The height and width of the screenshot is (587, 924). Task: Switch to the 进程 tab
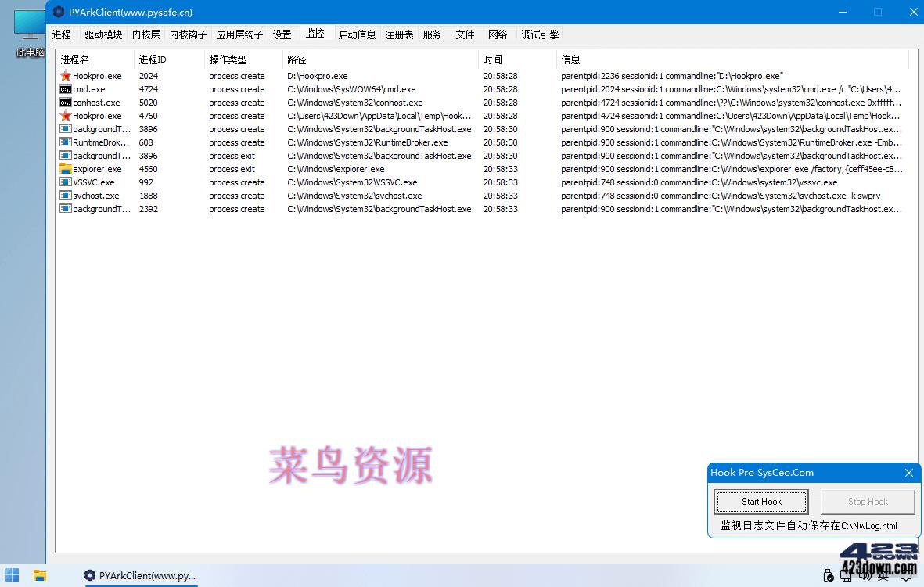(x=61, y=34)
